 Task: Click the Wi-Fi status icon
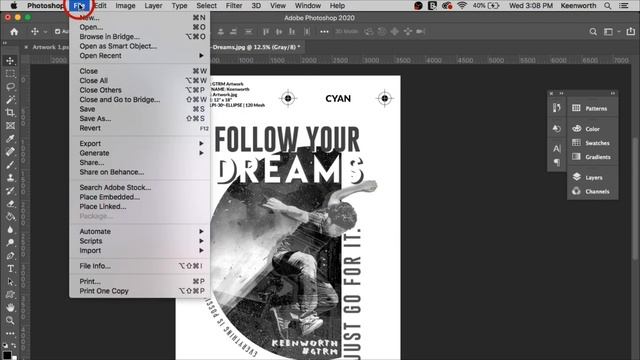tap(462, 6)
